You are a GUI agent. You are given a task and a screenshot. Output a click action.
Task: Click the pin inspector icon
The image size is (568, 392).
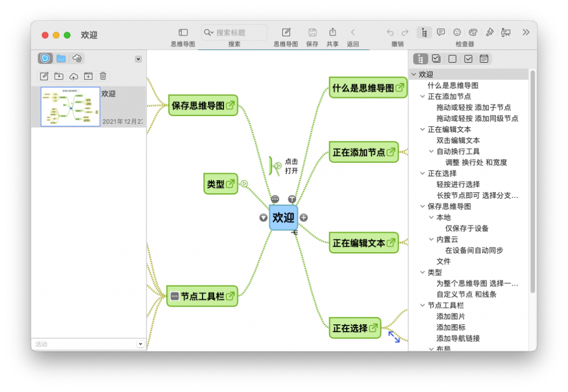point(490,32)
